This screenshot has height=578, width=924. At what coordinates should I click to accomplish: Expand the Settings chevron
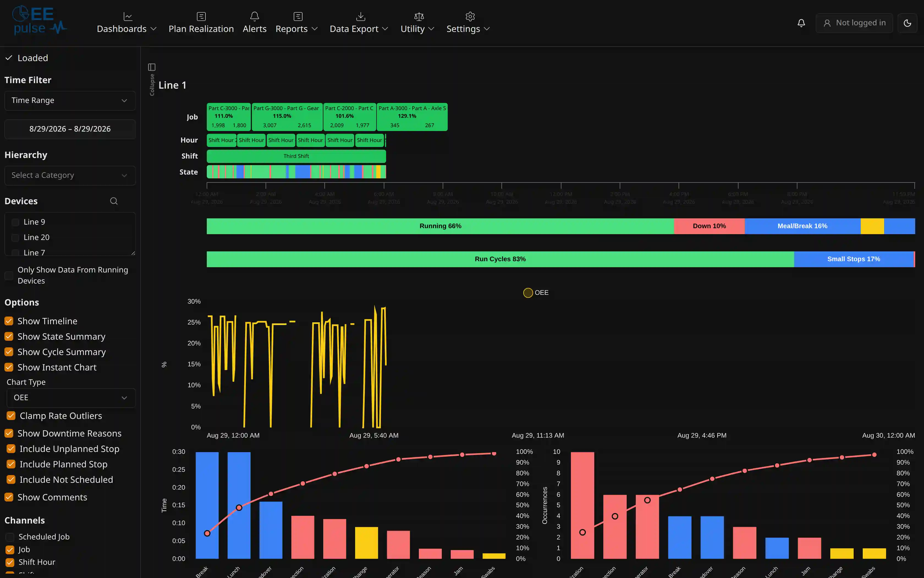(487, 29)
